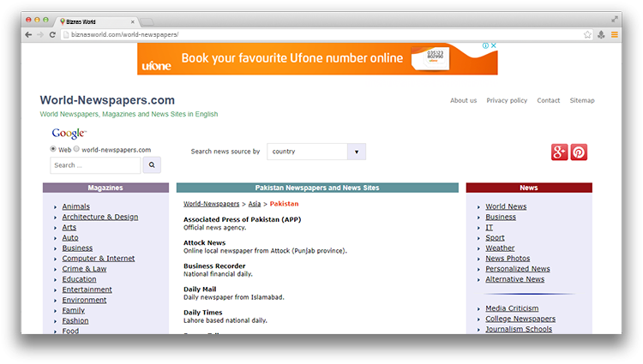The width and height of the screenshot is (643, 364).
Task: Open the Daily Times entry
Action: pyautogui.click(x=202, y=313)
